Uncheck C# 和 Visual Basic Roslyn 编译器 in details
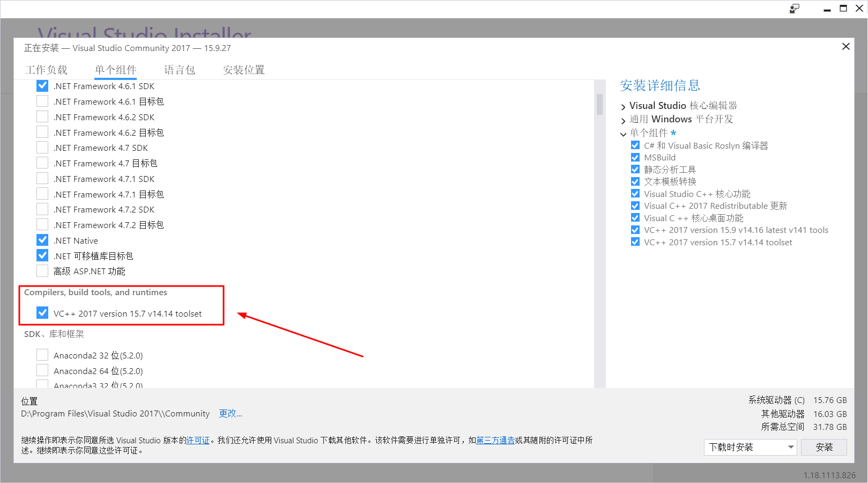The width and height of the screenshot is (868, 483). pyautogui.click(x=635, y=145)
